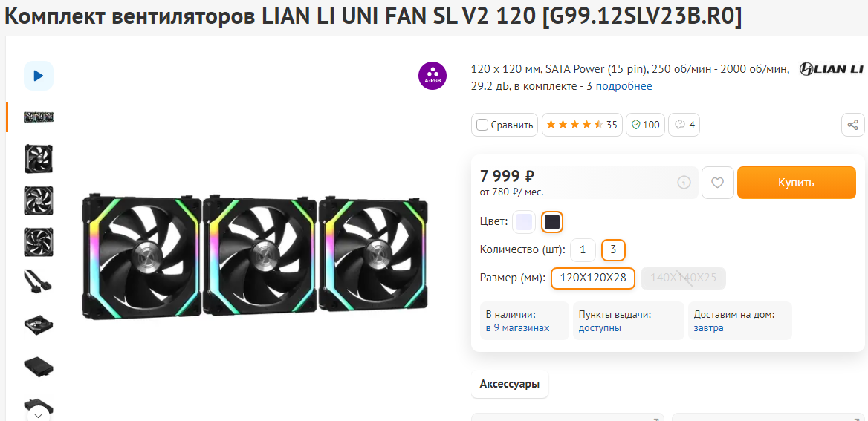Click the A-RGB badge icon
This screenshot has width=868, height=421.
point(433,76)
